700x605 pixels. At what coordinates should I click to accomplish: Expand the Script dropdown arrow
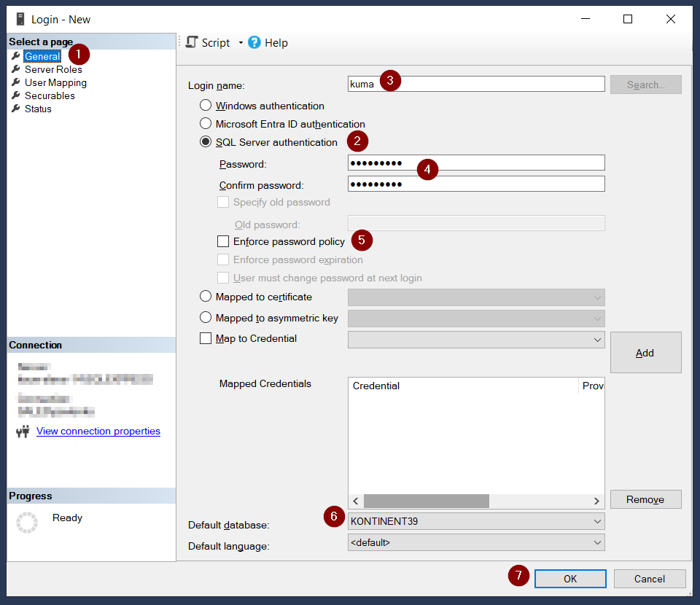pos(241,43)
